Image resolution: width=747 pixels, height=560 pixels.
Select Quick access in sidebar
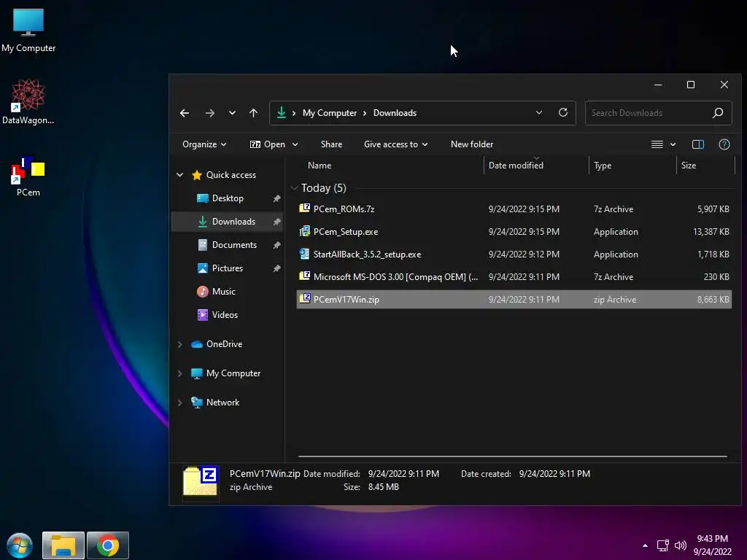point(231,175)
